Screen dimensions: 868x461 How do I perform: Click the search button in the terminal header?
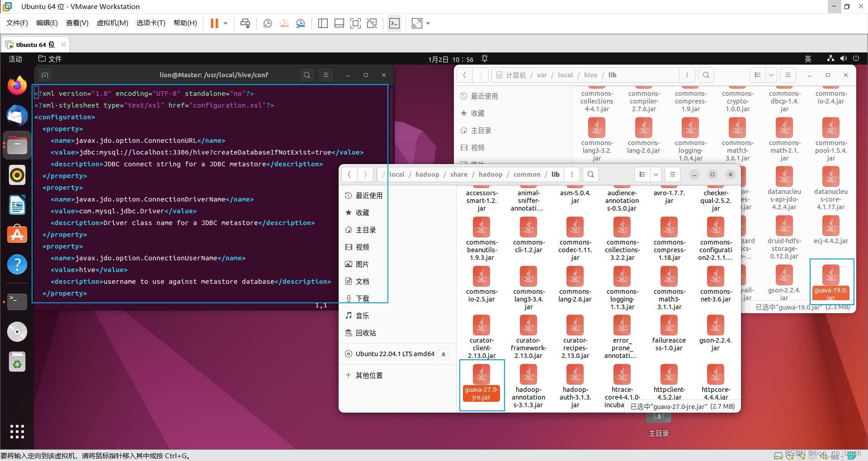tap(307, 75)
